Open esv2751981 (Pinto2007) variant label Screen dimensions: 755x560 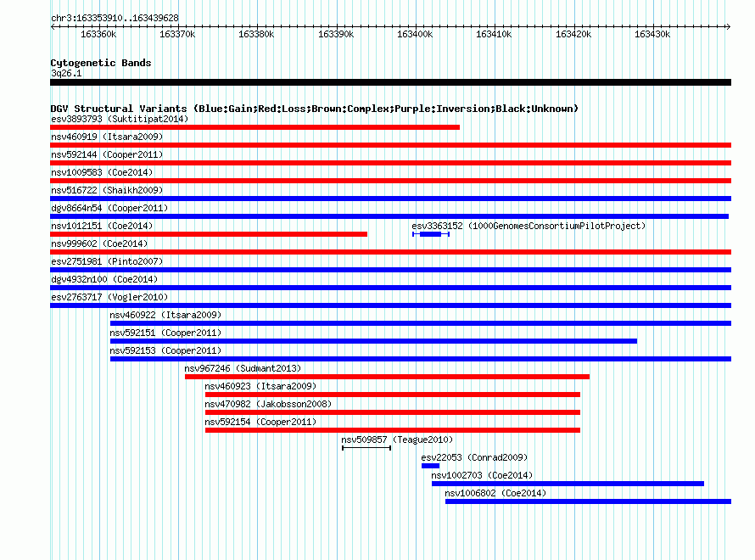click(107, 261)
